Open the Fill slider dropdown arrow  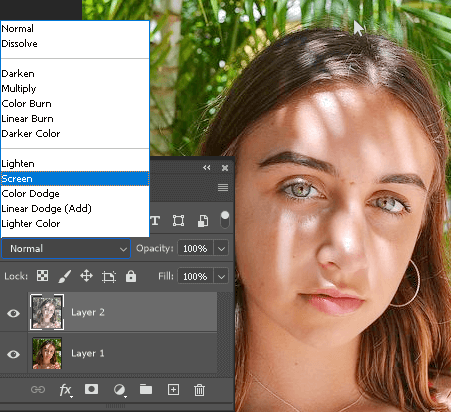tap(221, 276)
